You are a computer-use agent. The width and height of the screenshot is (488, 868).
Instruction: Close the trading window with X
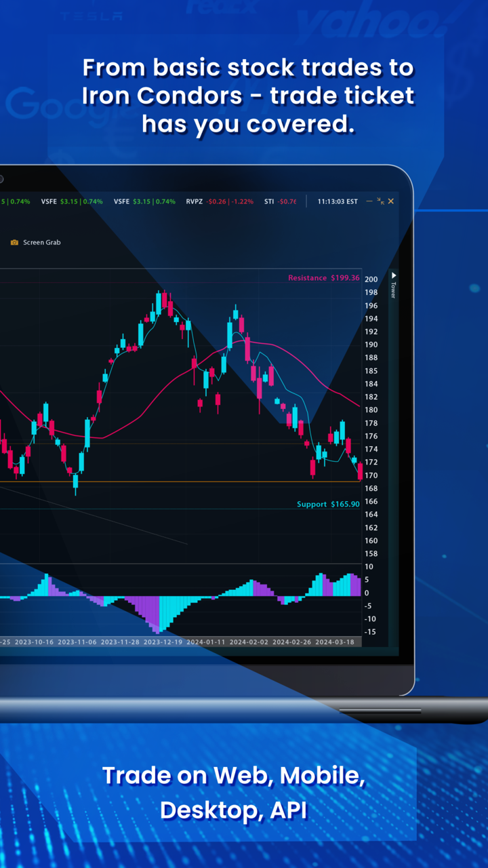(x=390, y=201)
